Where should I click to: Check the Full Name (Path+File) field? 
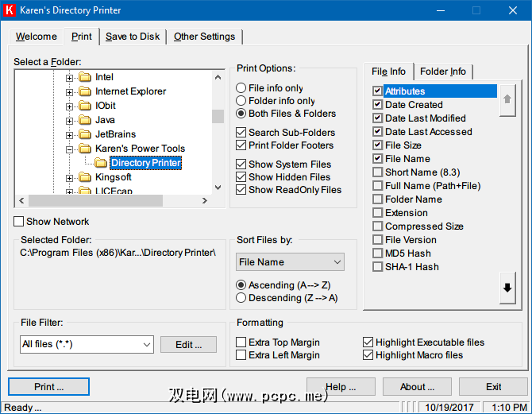tap(377, 186)
